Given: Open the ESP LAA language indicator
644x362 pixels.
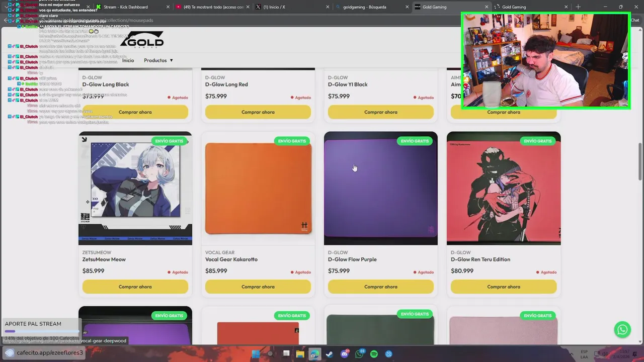Looking at the screenshot, I should pos(584,354).
